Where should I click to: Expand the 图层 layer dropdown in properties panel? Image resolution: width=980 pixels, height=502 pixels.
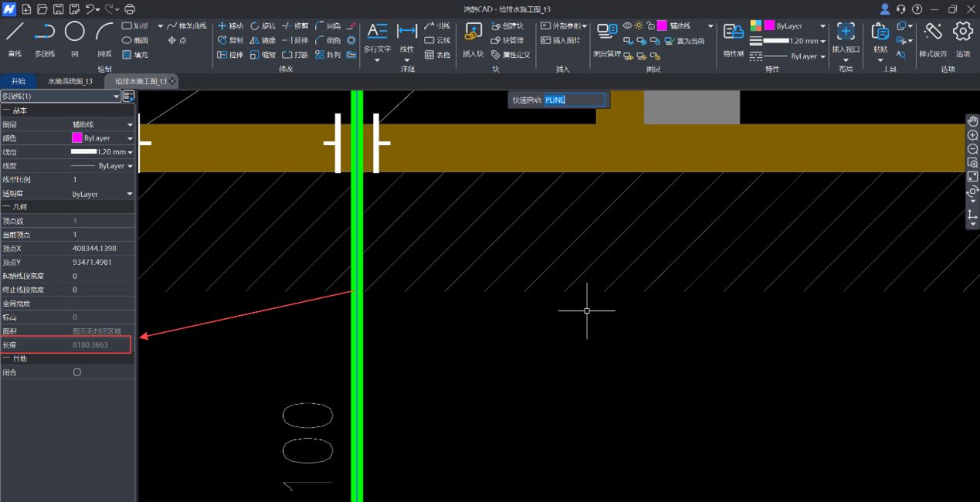130,124
